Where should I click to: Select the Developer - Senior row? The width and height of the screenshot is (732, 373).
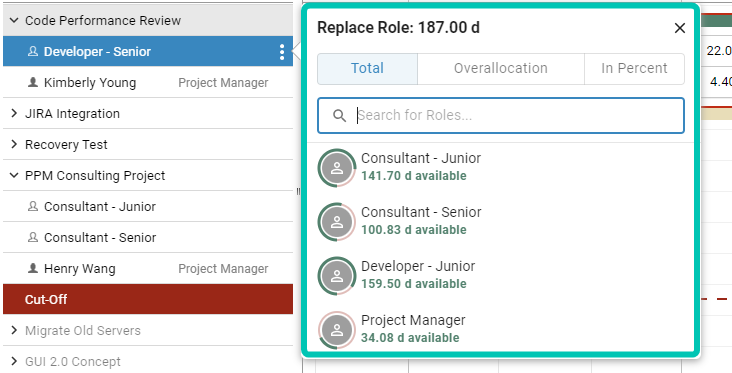(148, 51)
